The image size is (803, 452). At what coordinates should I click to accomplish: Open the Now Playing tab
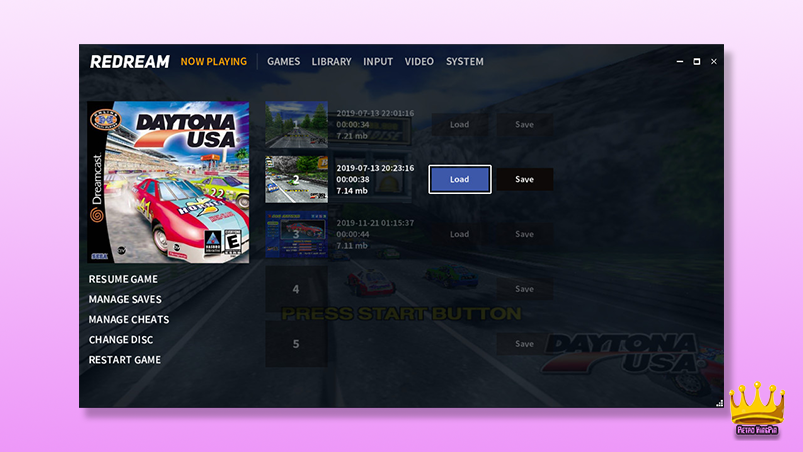214,61
